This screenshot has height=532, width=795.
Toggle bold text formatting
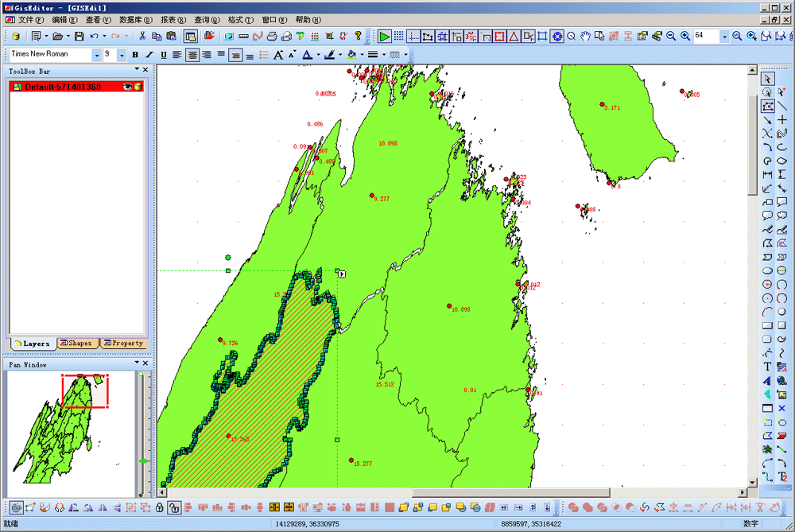coord(134,55)
